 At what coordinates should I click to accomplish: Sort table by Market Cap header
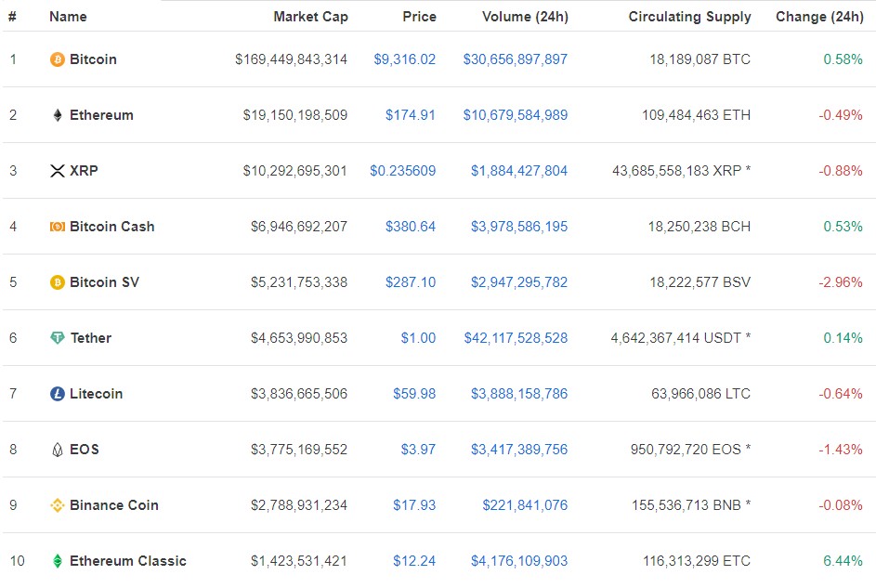[x=310, y=17]
